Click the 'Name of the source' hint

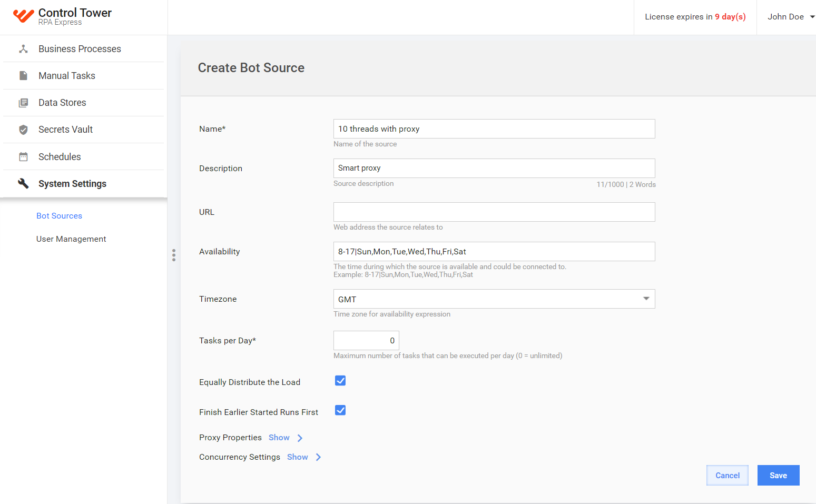(x=365, y=144)
